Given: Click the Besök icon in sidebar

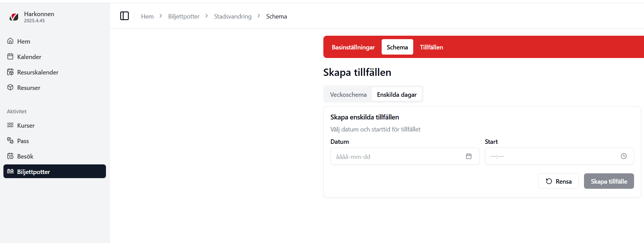Looking at the screenshot, I should tap(10, 156).
